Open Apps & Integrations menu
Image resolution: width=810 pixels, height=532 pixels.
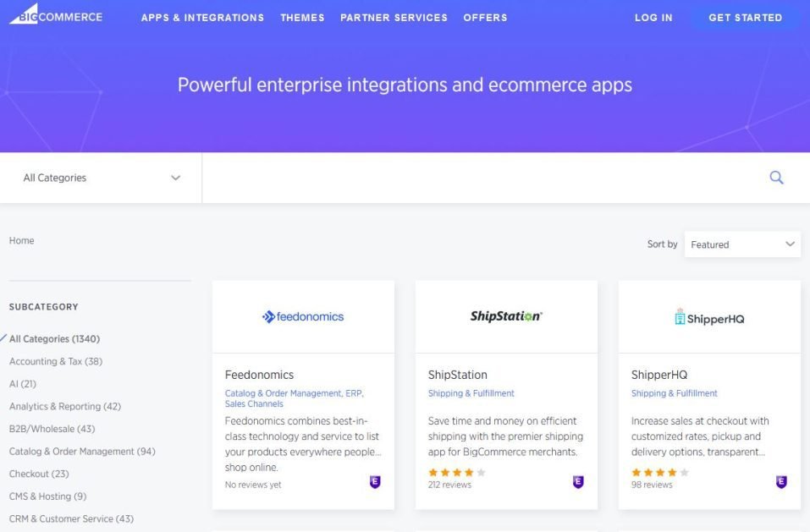point(202,18)
